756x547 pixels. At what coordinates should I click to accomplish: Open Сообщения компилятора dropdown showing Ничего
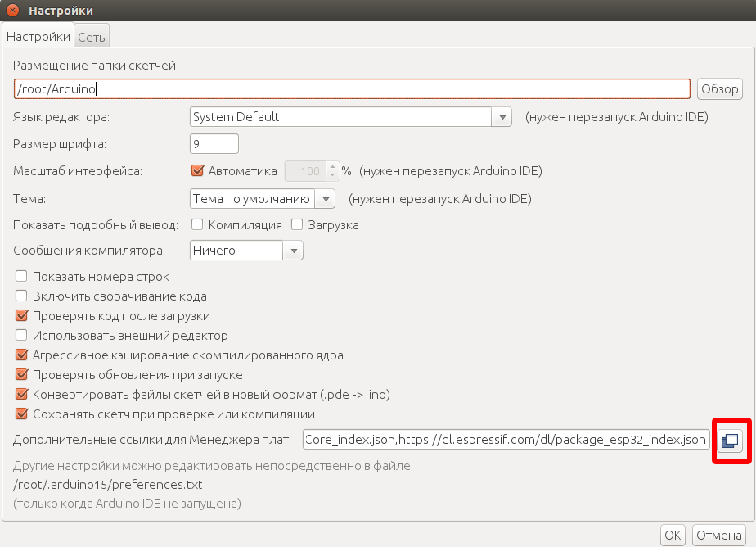click(x=246, y=251)
